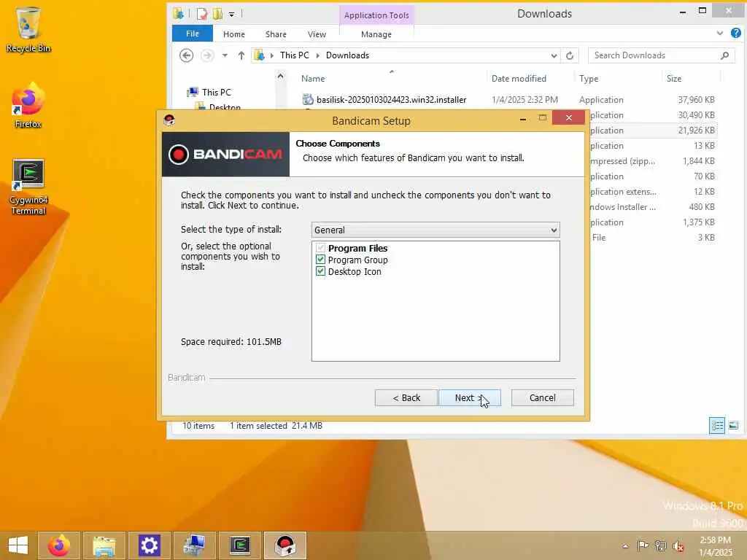Open the install type General dropdown
This screenshot has width=747, height=560.
436,230
